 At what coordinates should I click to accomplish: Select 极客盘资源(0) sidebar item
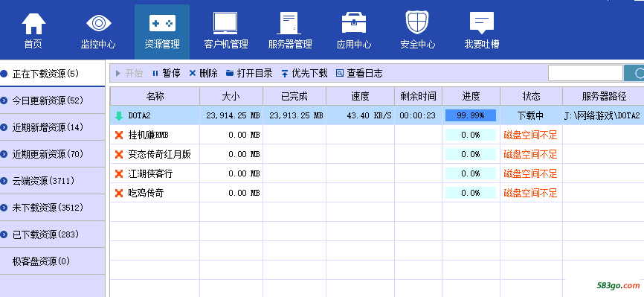(53, 261)
